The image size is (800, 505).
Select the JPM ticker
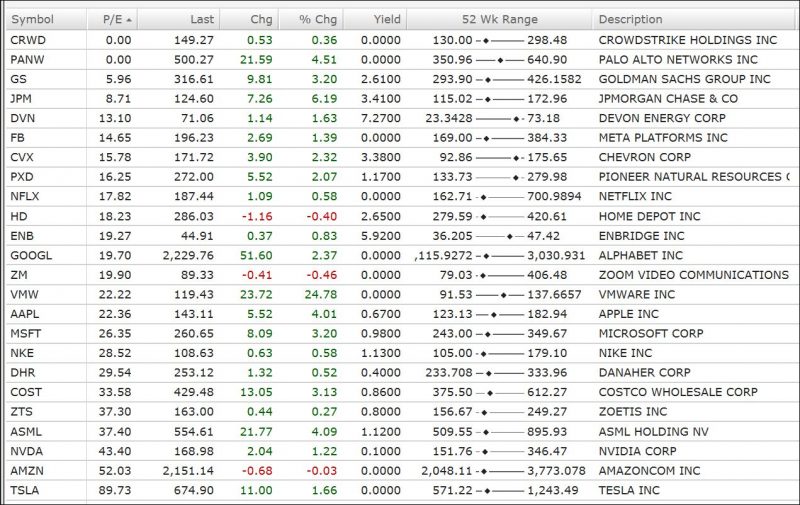point(21,98)
